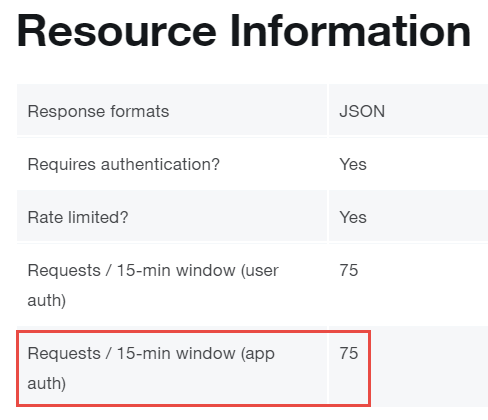This screenshot has width=488, height=420.
Task: Click the Resource Information heading
Action: click(244, 31)
